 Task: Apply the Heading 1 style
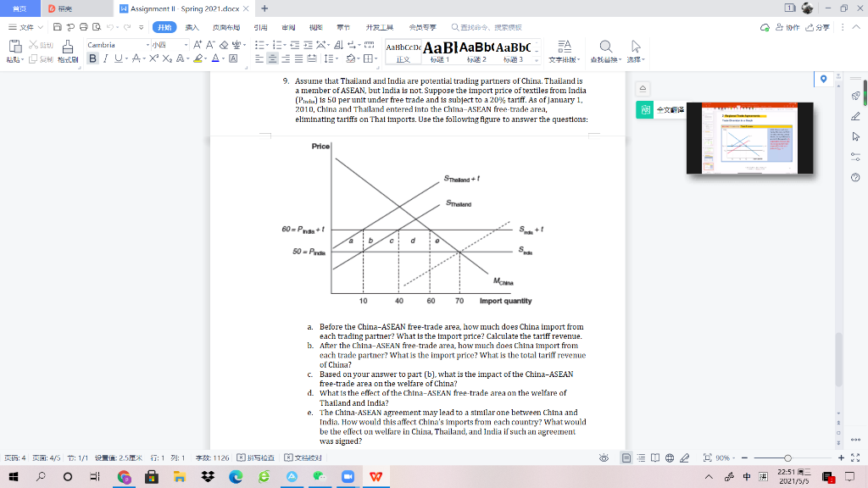440,52
